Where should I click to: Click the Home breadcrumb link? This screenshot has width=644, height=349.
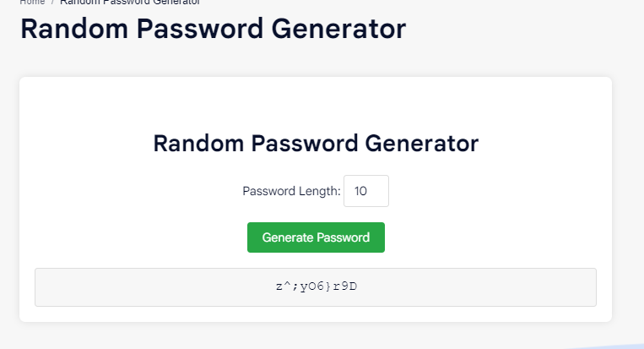32,3
